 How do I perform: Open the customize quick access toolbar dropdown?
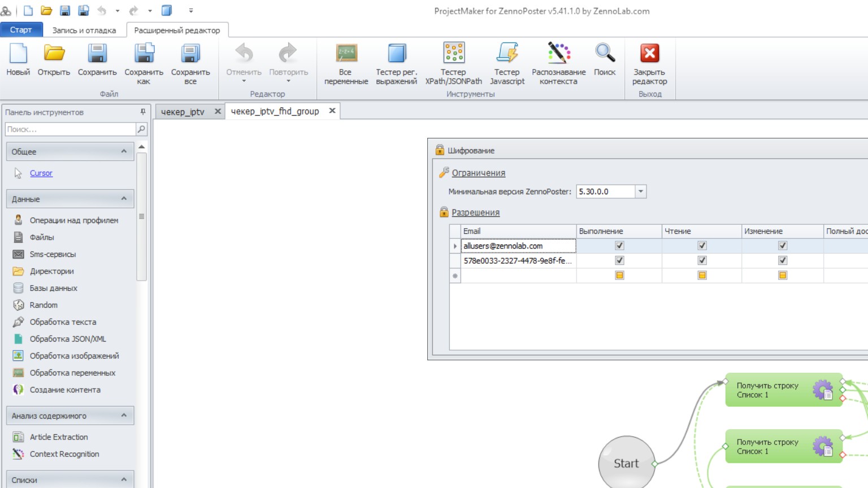(x=191, y=11)
